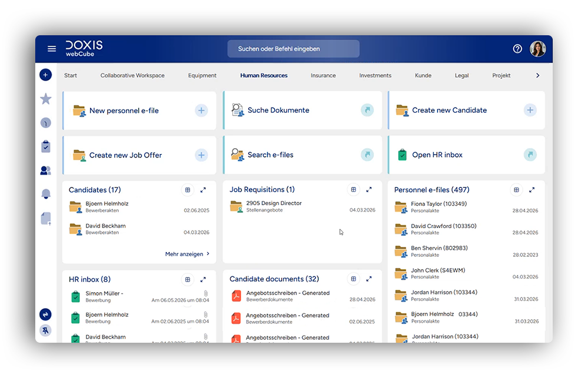The image size is (588, 378).
Task: Click arrow on Open HR inbox tile
Action: [x=530, y=155]
